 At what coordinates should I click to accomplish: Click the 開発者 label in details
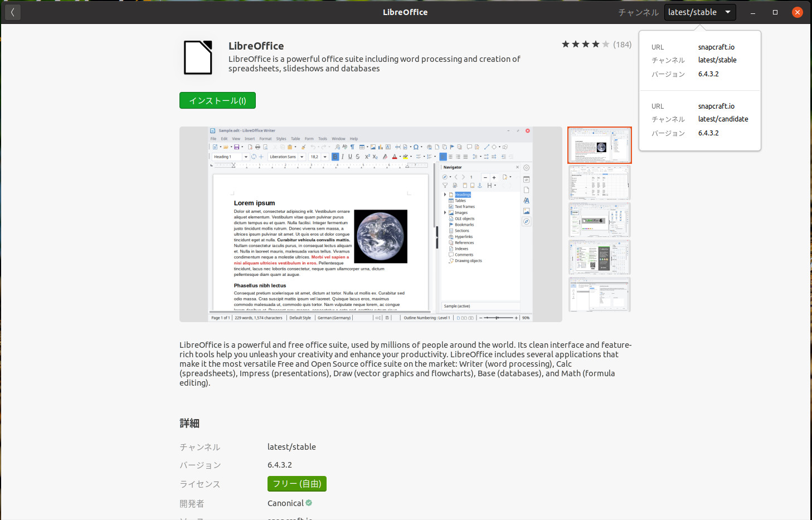(192, 504)
